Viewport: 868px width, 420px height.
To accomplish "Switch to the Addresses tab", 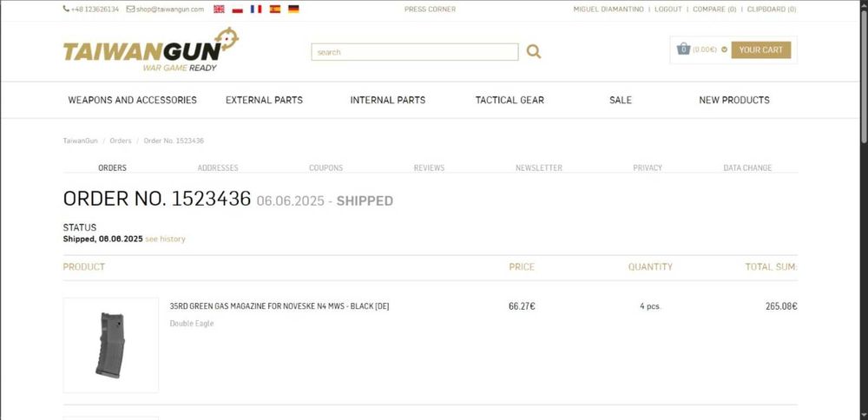I will [x=218, y=167].
